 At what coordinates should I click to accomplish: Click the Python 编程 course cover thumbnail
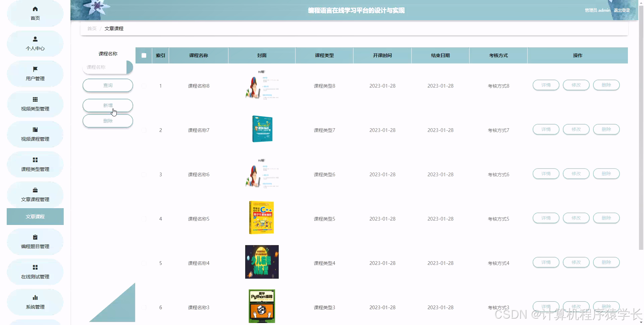262,306
